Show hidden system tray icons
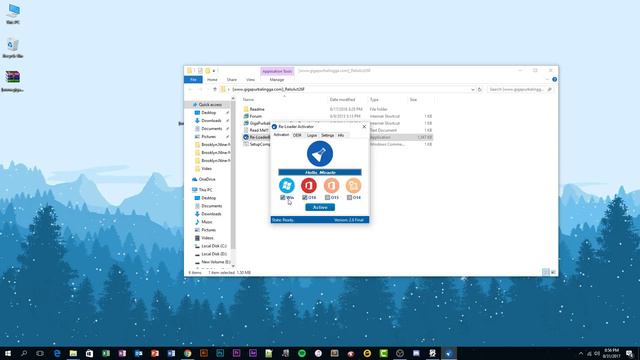This screenshot has width=640, height=360. (581, 353)
